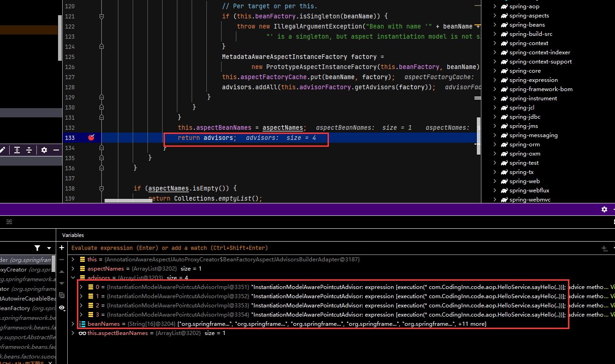Click the pencil edit icon in left panel
Viewport: 615px width, 364px height.
2,150
